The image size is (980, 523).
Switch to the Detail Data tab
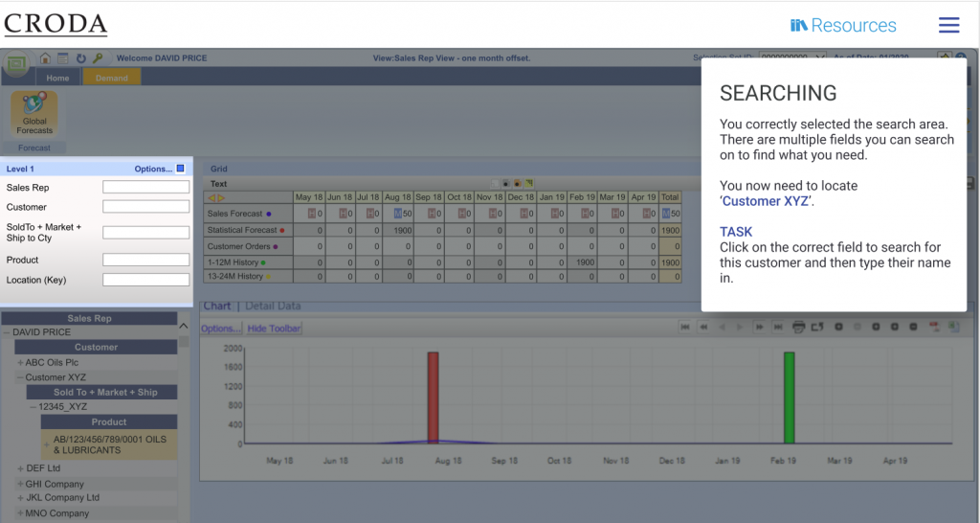[x=273, y=306]
